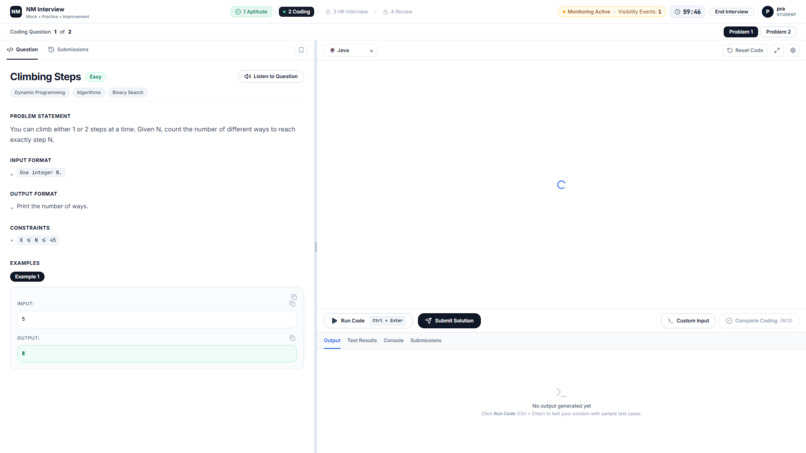806x453 pixels.
Task: Click the fullscreen expand editor icon
Action: (x=777, y=50)
